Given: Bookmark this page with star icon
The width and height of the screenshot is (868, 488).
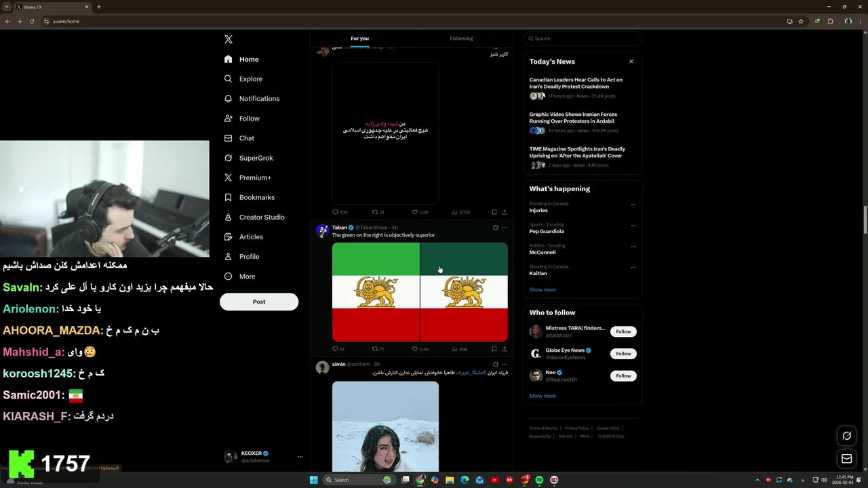Looking at the screenshot, I should pyautogui.click(x=801, y=21).
